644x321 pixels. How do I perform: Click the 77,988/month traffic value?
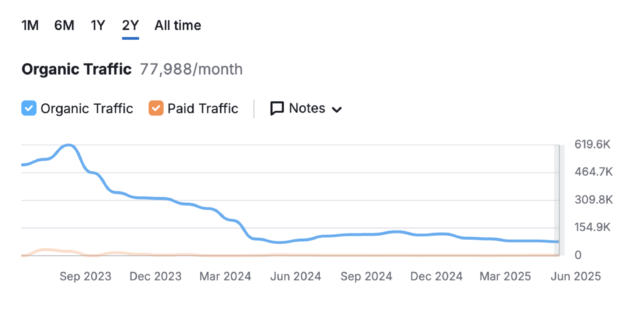[191, 69]
